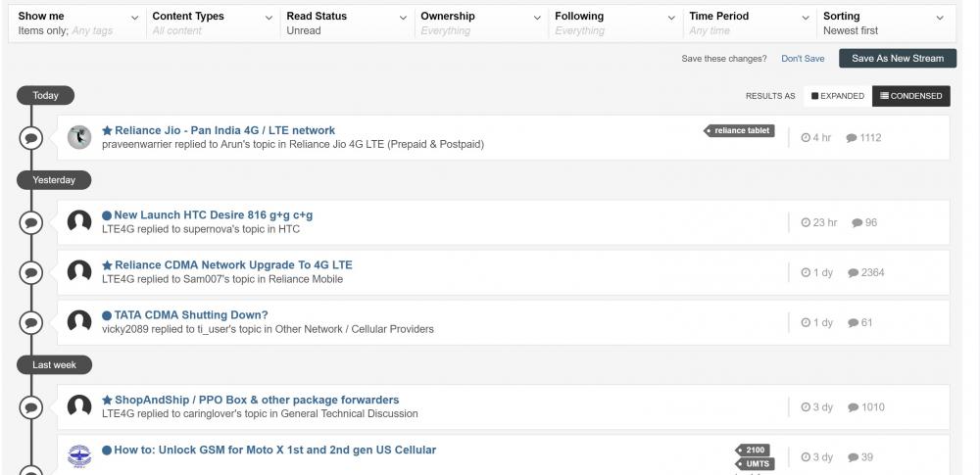Image resolution: width=980 pixels, height=475 pixels.
Task: Click the reply count icon showing 1112
Action: (852, 138)
